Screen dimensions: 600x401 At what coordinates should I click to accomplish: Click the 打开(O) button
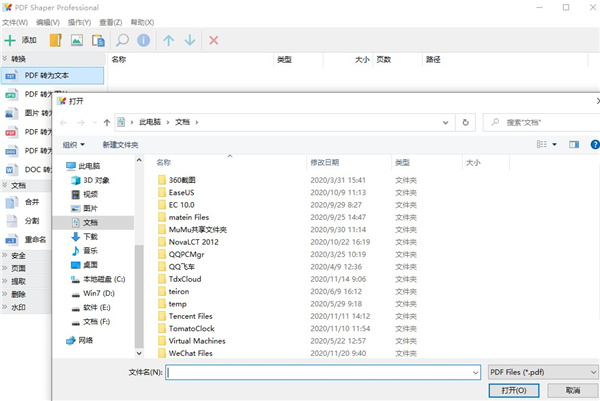pyautogui.click(x=514, y=391)
